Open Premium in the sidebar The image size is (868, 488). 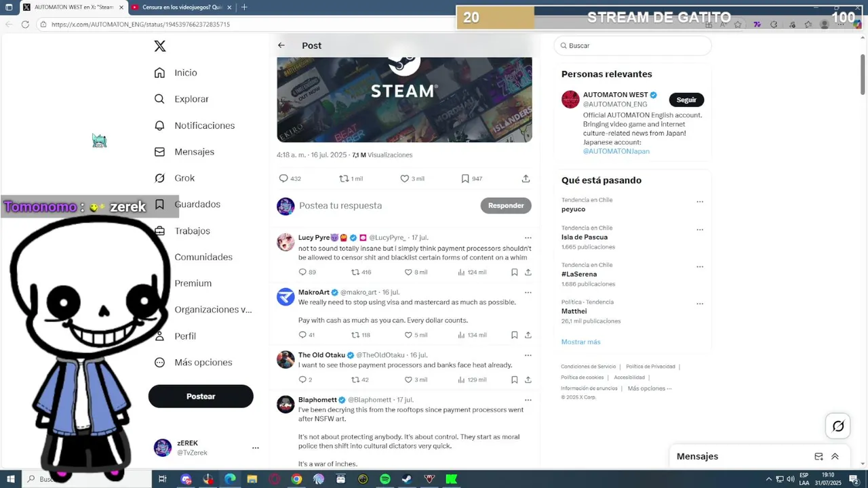click(193, 283)
